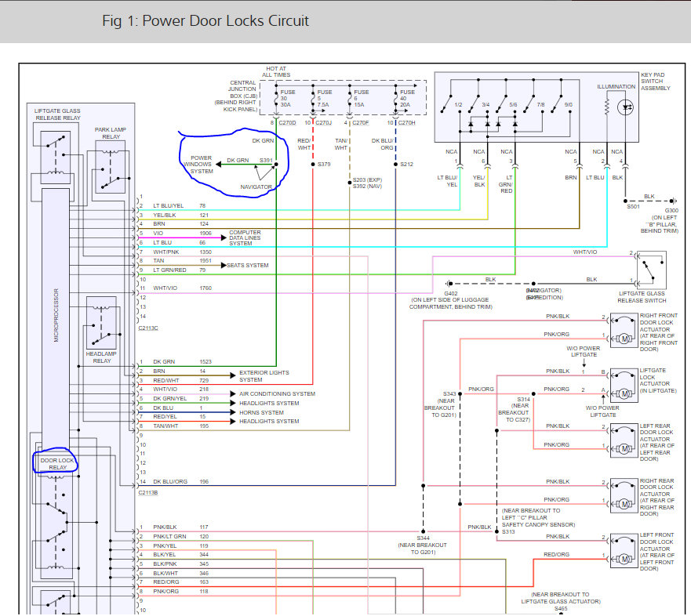
Task: Click the 'C2113B' connector label
Action: point(148,493)
